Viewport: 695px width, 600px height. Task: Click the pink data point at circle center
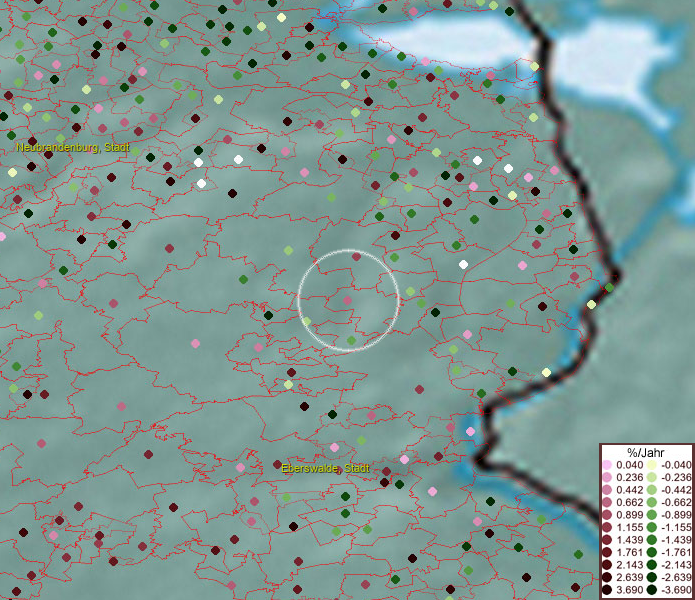pos(348,299)
